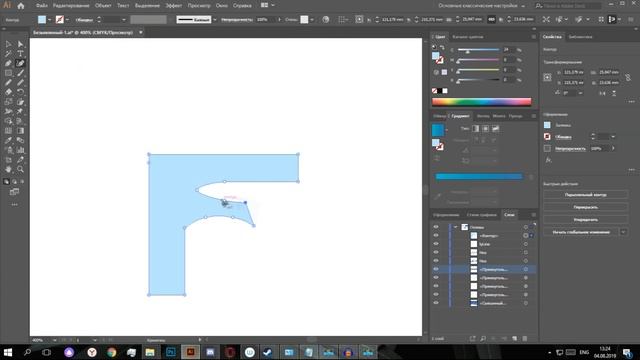The height and width of the screenshot is (360, 640).
Task: Open the stroke color dropdown in the control bar
Action: [67, 20]
